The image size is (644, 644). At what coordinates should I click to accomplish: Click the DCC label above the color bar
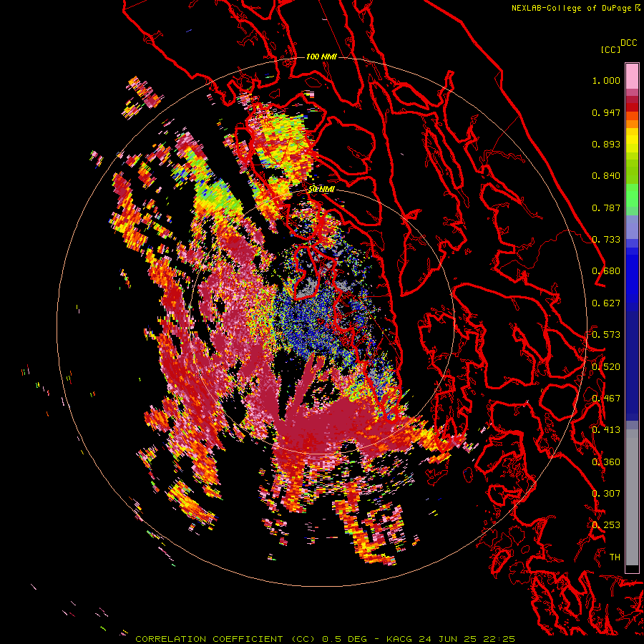[x=629, y=43]
